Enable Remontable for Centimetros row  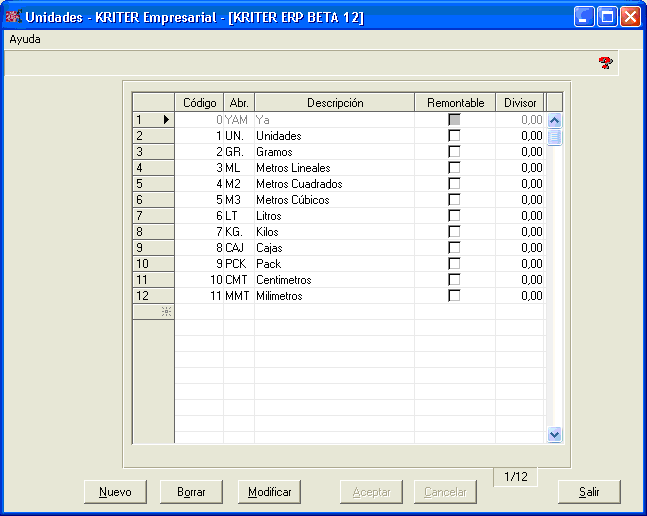pyautogui.click(x=454, y=280)
